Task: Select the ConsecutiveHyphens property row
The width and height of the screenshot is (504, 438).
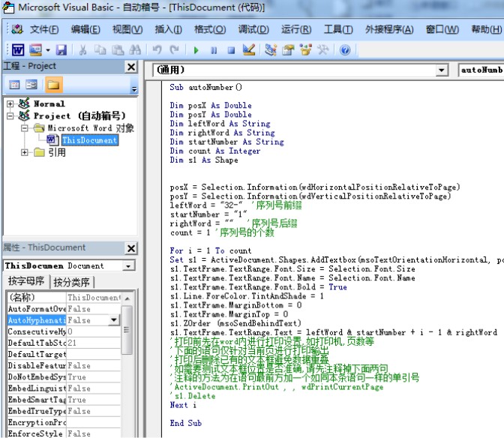Action: click(x=64, y=331)
